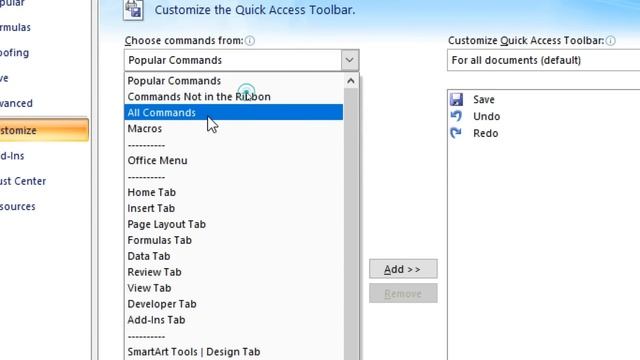Open the Customize category in sidebar
Image resolution: width=640 pixels, height=360 pixels.
click(44, 130)
